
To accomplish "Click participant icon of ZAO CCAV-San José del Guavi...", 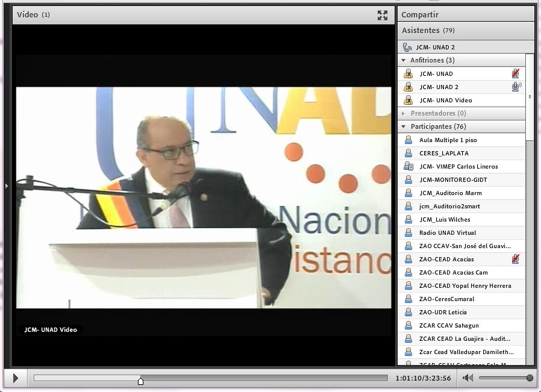I will 408,246.
